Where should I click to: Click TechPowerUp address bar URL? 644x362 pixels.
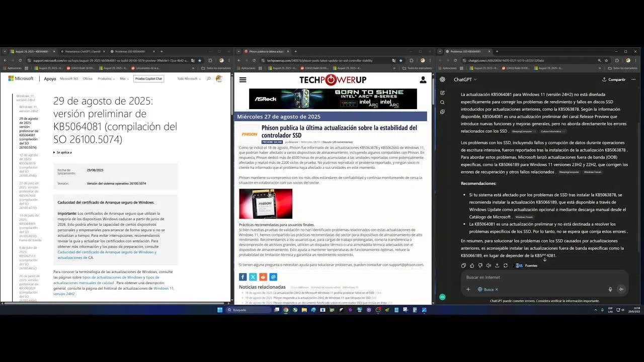319,60
